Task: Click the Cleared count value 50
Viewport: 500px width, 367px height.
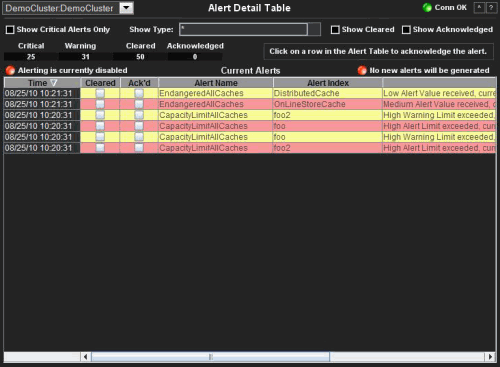Action: pos(140,57)
